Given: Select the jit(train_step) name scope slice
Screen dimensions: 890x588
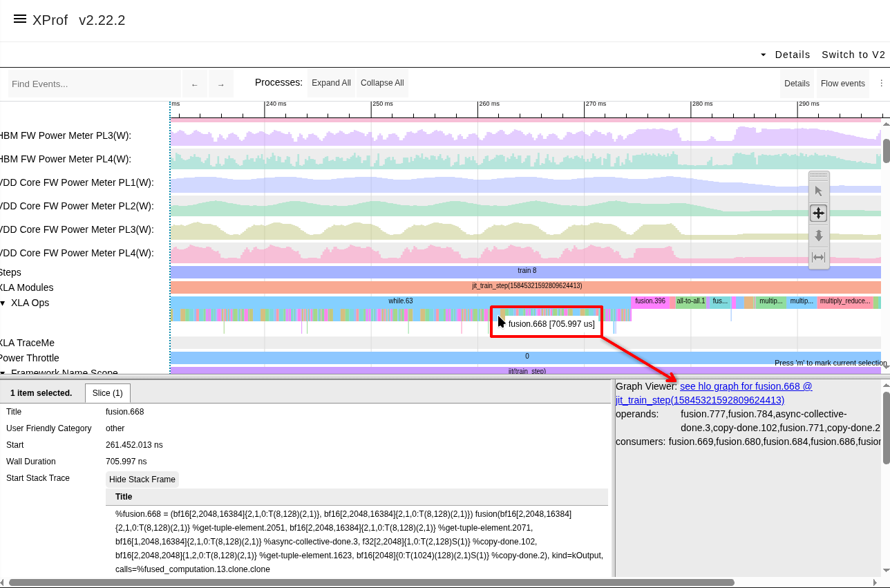Looking at the screenshot, I should tap(526, 371).
